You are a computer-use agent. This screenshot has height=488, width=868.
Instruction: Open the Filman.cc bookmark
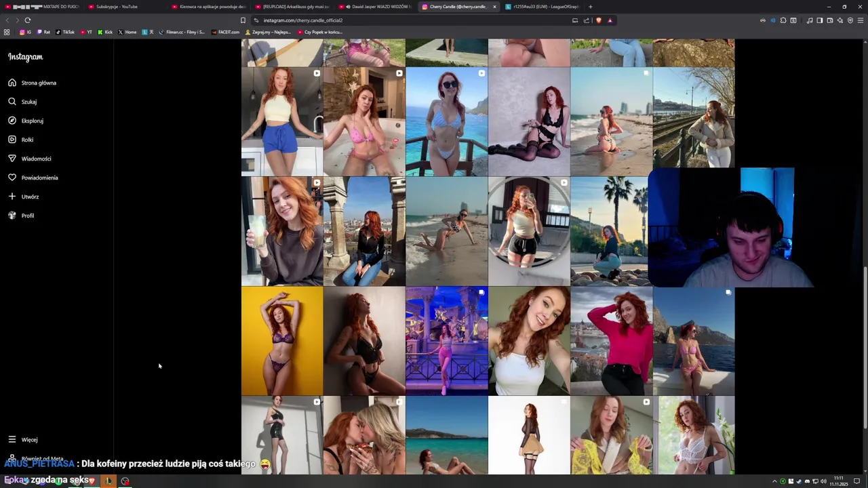pos(182,32)
